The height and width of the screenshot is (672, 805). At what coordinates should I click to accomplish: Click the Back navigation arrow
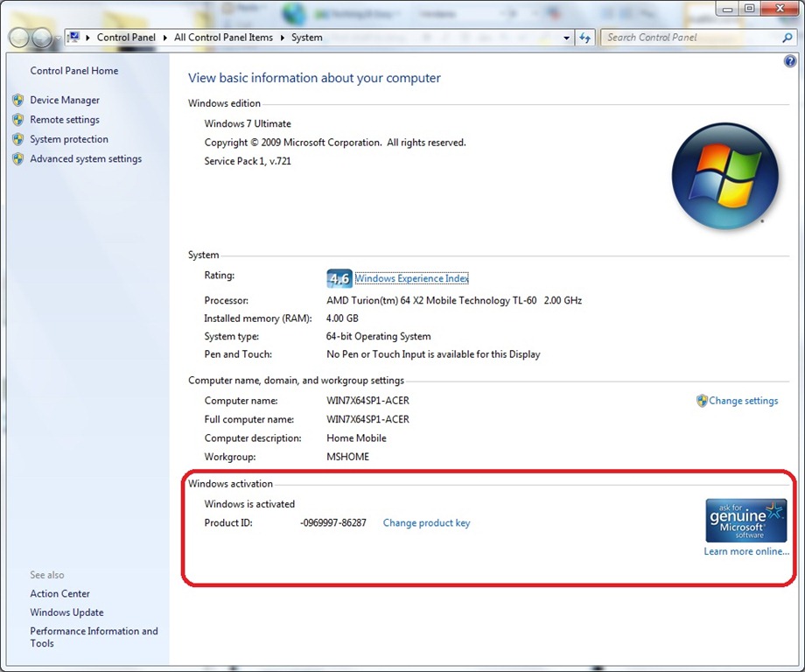coord(19,38)
